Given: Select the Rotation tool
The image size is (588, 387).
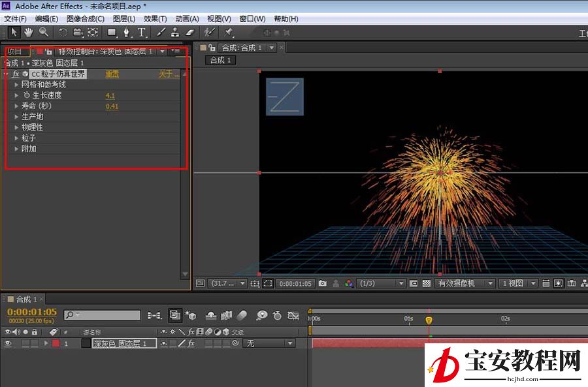Looking at the screenshot, I should tap(63, 33).
